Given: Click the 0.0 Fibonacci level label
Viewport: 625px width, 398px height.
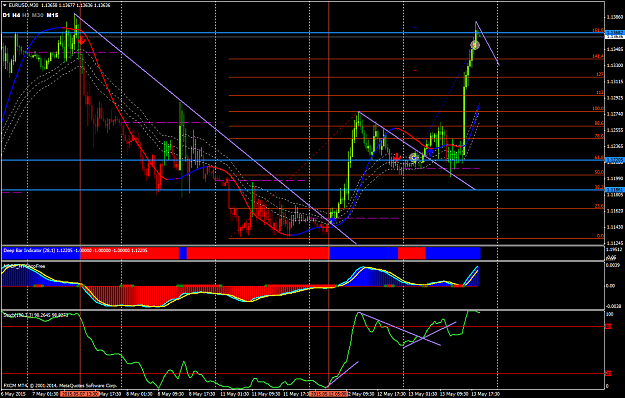Looking at the screenshot, I should coord(600,236).
